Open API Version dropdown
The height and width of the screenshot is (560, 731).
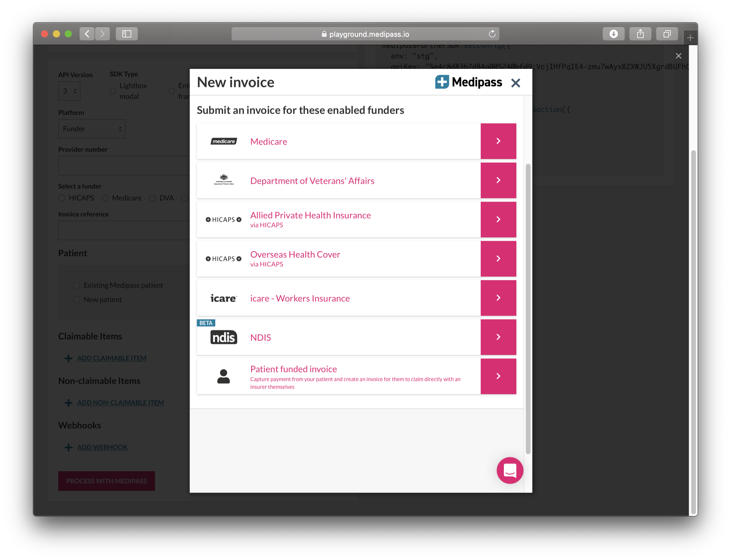[69, 91]
